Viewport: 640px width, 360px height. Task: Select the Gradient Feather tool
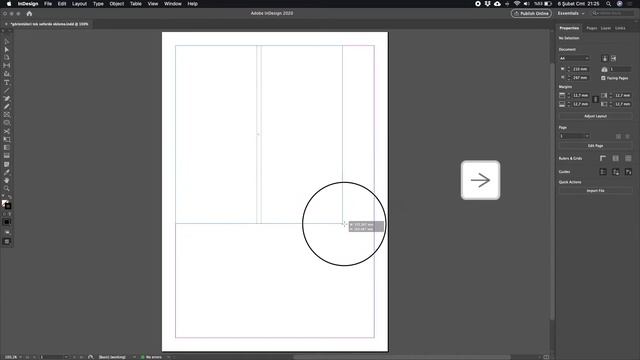click(7, 156)
